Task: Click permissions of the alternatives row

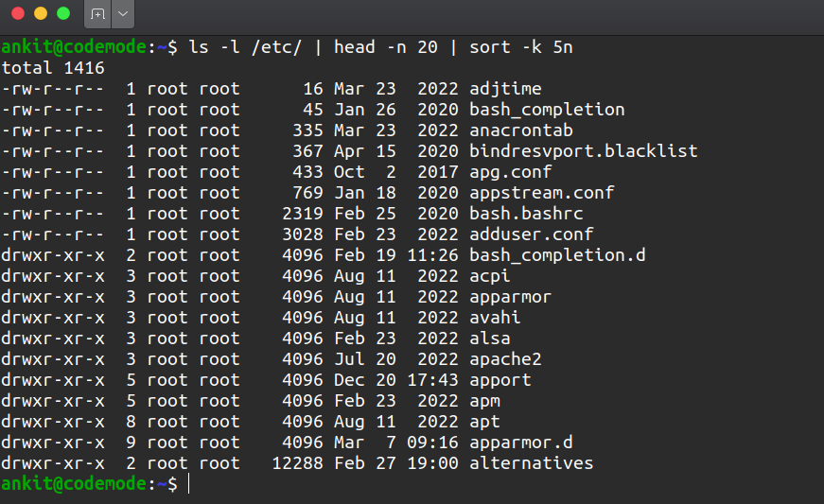Action: coord(53,463)
